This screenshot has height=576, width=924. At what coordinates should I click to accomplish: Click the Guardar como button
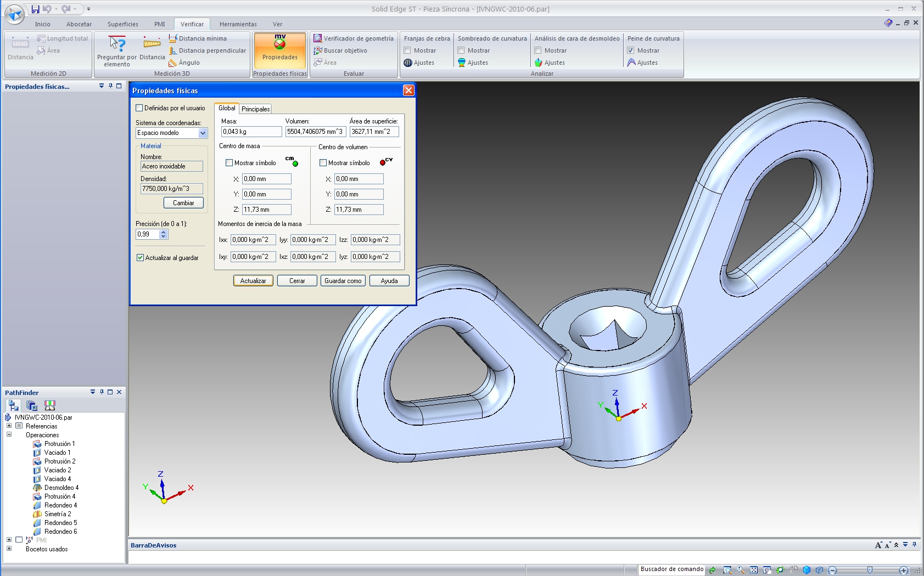(x=343, y=281)
